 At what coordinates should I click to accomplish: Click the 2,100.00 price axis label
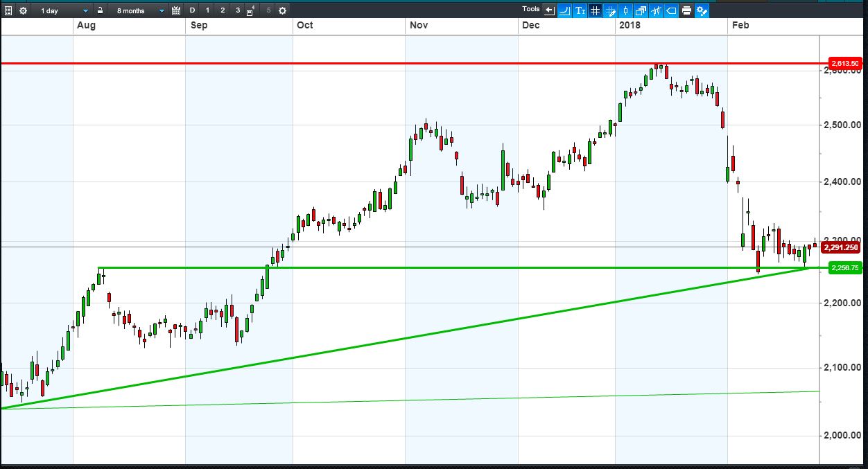click(843, 367)
